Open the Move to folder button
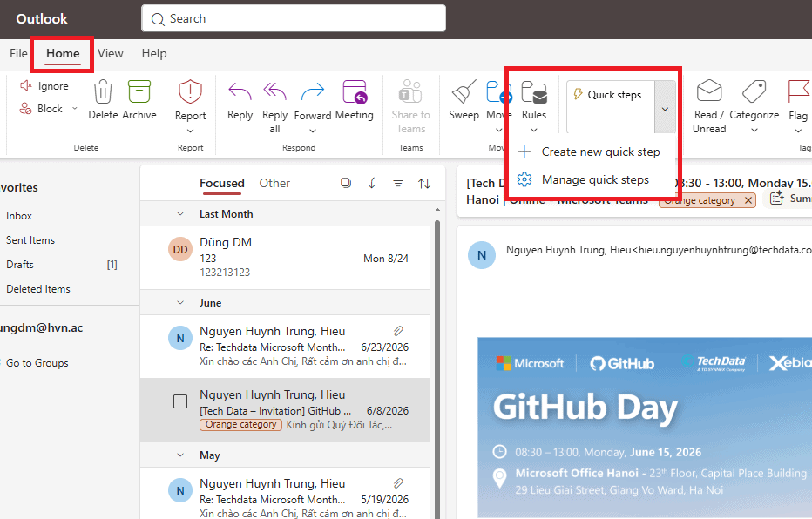This screenshot has width=812, height=519. [498, 100]
